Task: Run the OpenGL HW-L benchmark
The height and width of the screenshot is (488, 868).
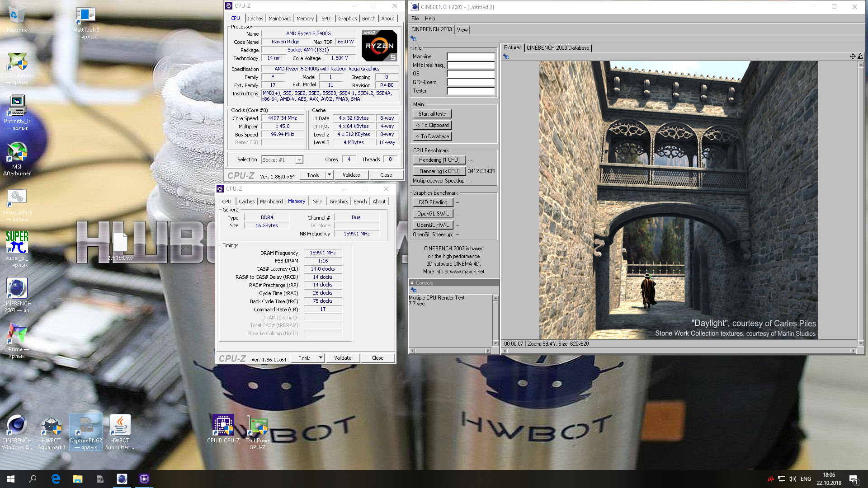Action: coord(433,225)
